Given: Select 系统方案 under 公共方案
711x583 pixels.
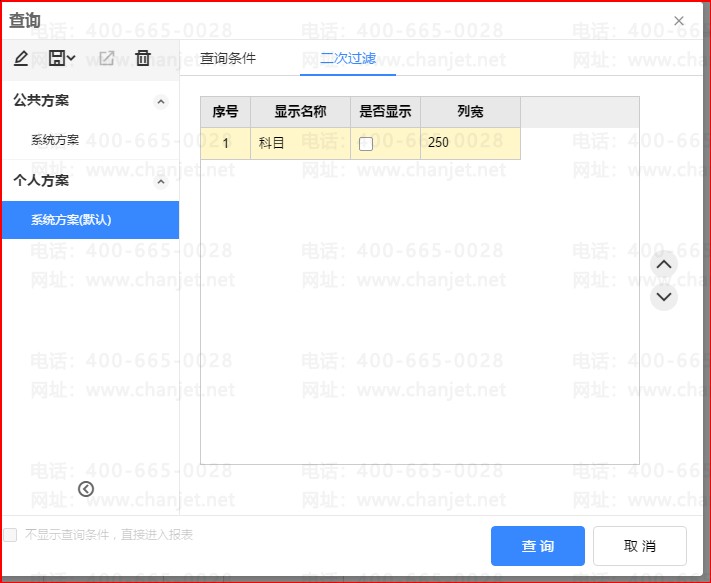Looking at the screenshot, I should click(x=55, y=140).
